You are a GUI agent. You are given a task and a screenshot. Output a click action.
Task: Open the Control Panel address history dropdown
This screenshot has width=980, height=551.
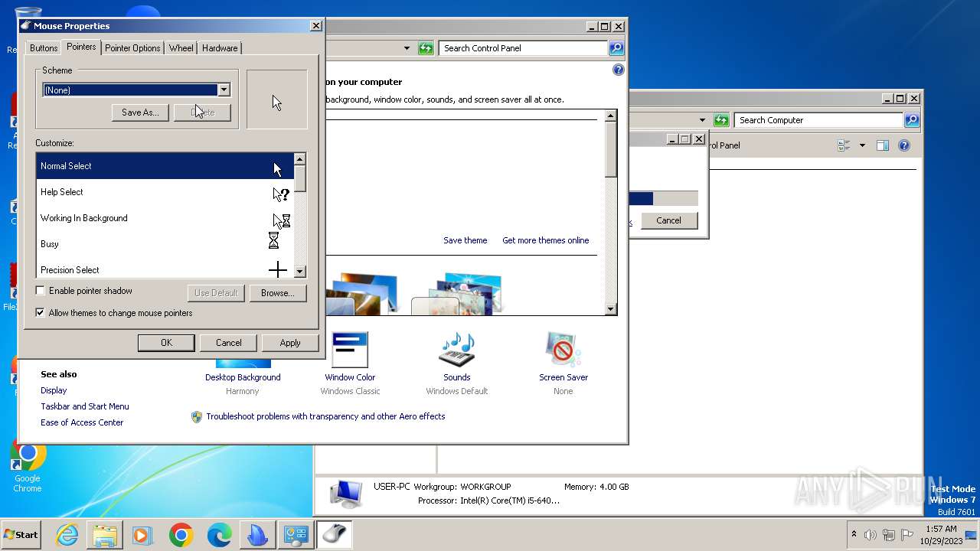point(407,48)
